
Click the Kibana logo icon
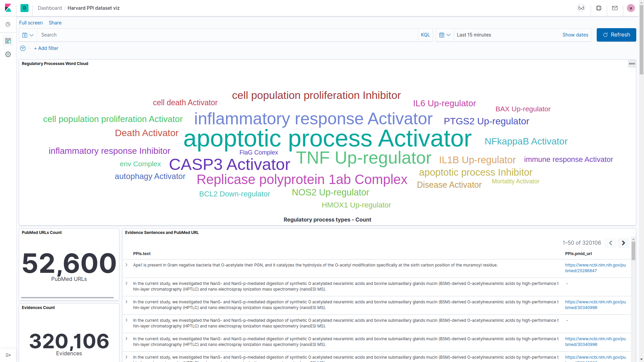click(8, 8)
